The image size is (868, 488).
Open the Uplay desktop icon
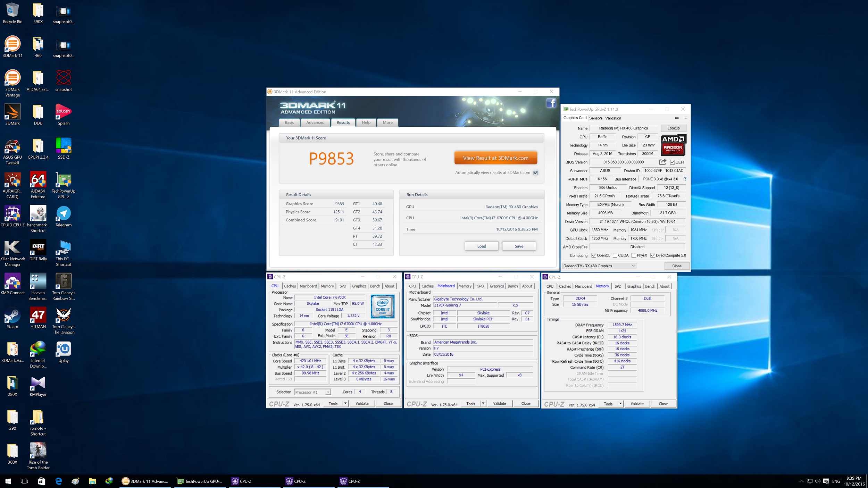tap(64, 352)
